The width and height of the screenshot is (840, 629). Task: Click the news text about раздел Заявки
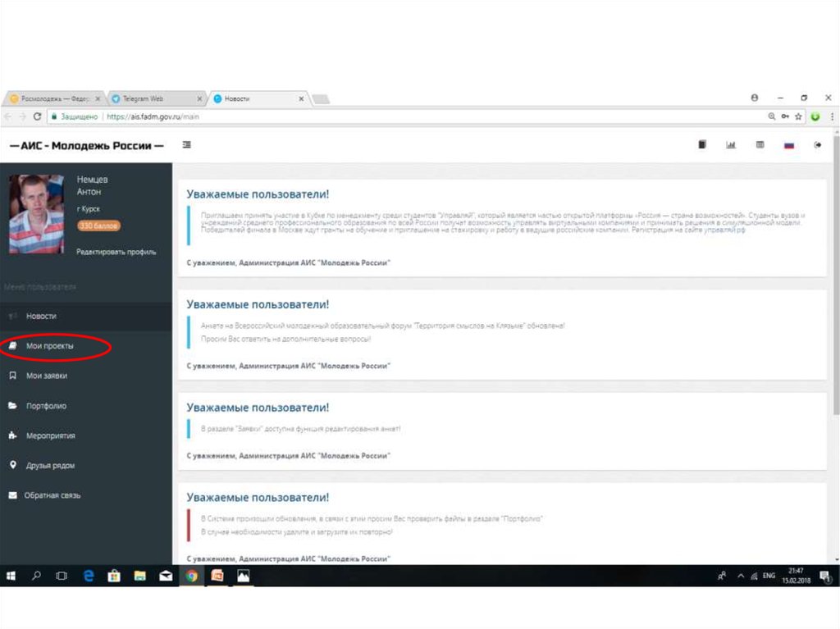(x=300, y=429)
